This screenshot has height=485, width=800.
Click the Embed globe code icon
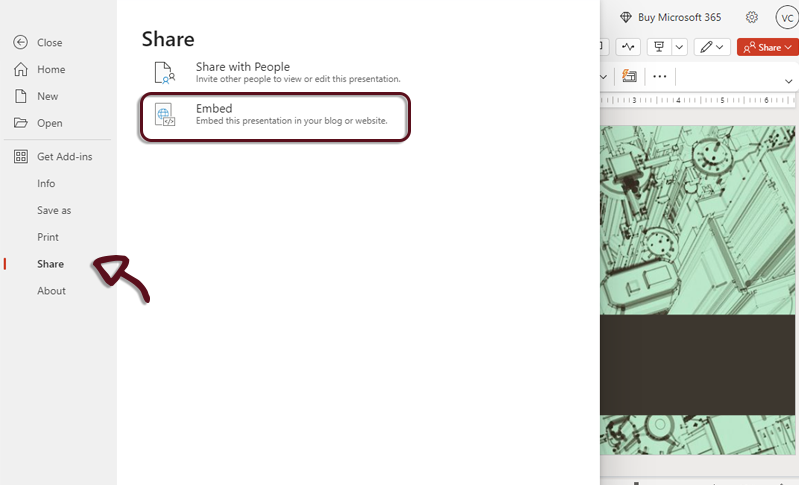(x=165, y=114)
